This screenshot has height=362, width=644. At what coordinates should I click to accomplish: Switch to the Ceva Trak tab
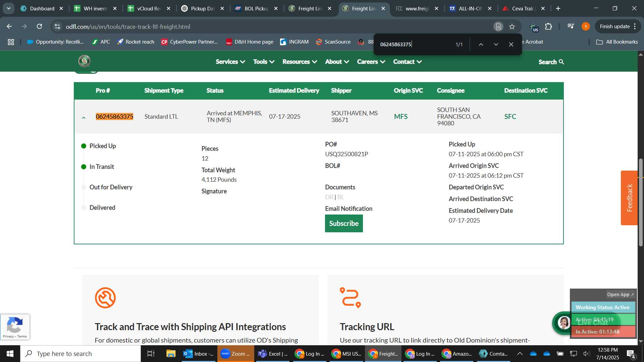(523, 8)
